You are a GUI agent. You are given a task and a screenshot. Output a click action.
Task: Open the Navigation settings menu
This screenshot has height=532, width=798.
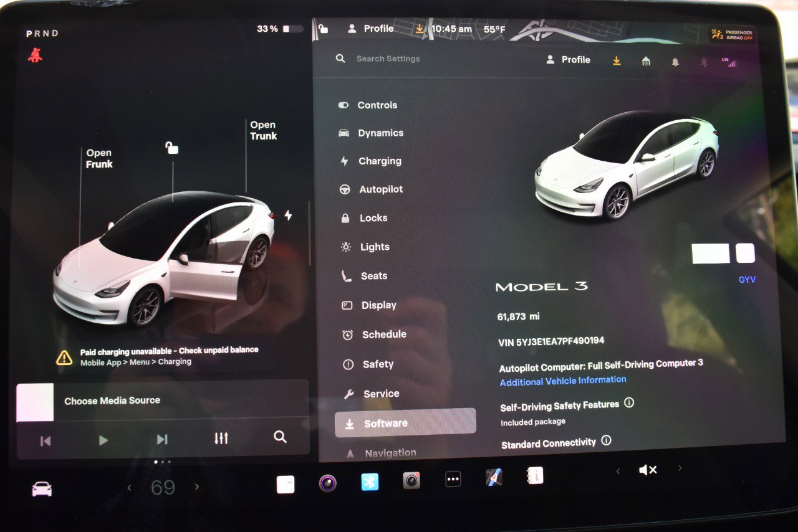[381, 453]
